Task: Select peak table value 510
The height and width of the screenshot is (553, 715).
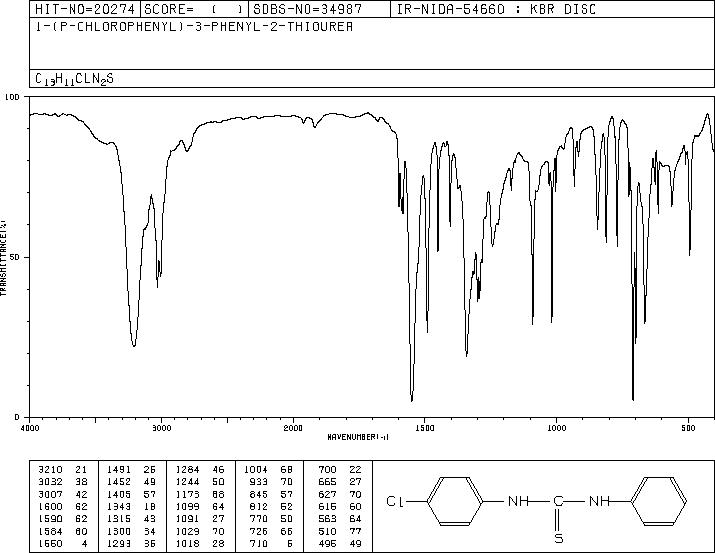Action: [327, 531]
